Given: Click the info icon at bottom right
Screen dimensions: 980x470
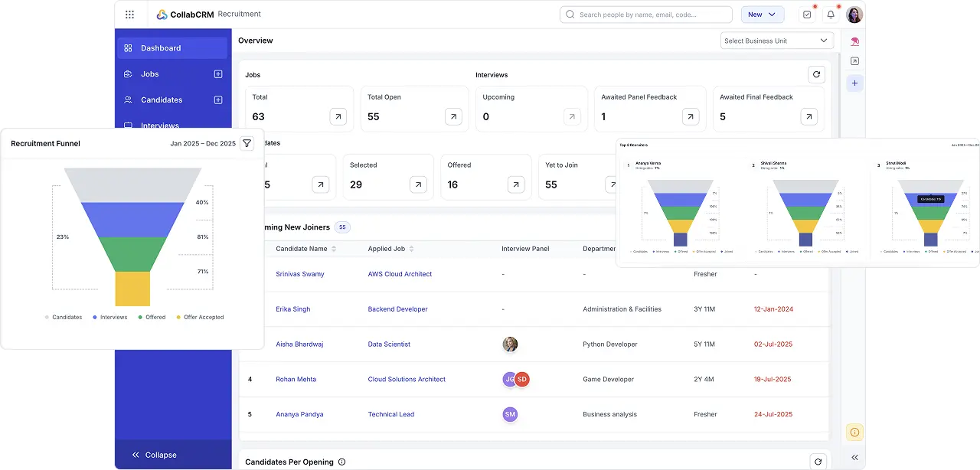Looking at the screenshot, I should (x=854, y=432).
